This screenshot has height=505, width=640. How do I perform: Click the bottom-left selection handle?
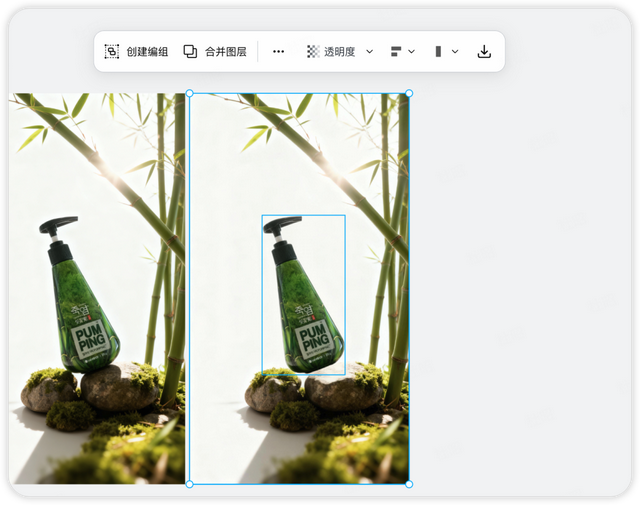189,484
